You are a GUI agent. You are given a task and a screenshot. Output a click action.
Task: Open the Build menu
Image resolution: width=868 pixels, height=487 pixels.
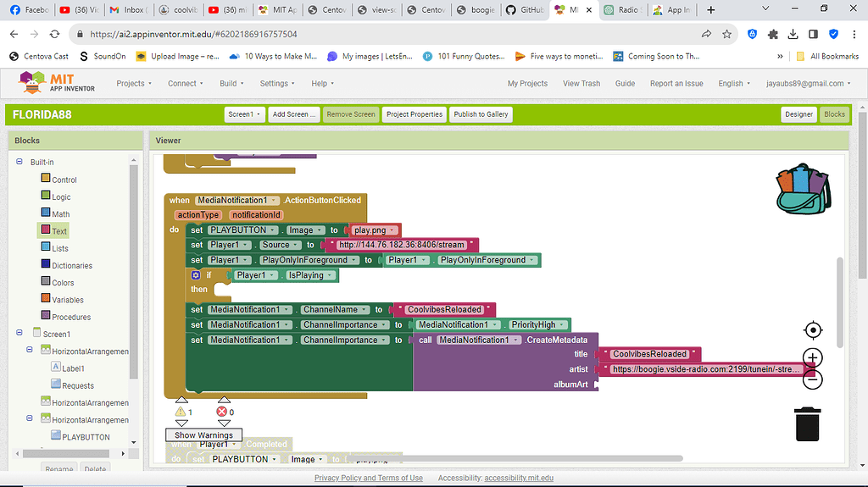click(x=231, y=84)
